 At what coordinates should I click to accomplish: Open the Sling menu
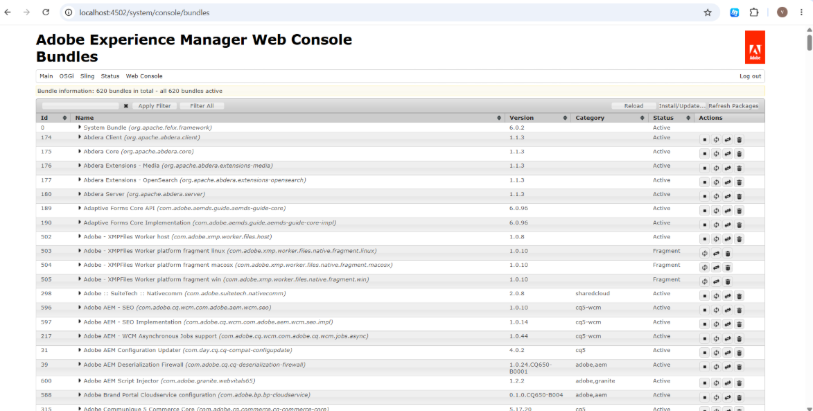coord(87,76)
